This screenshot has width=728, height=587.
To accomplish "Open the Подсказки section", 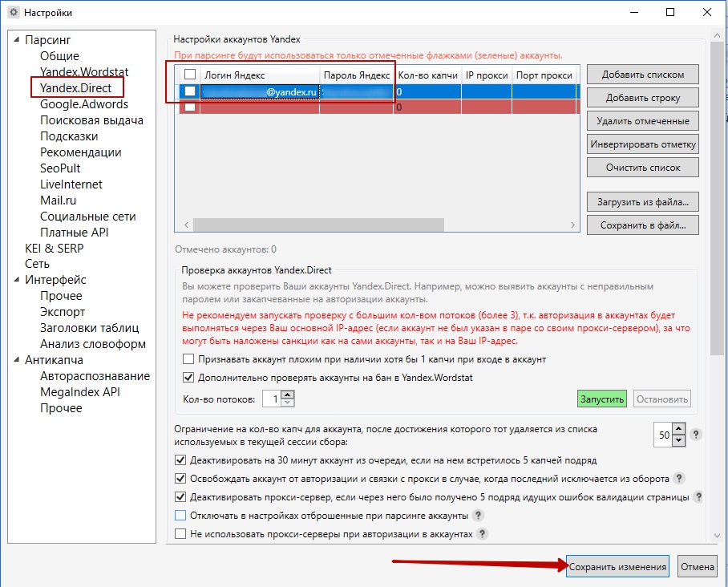I will click(69, 136).
